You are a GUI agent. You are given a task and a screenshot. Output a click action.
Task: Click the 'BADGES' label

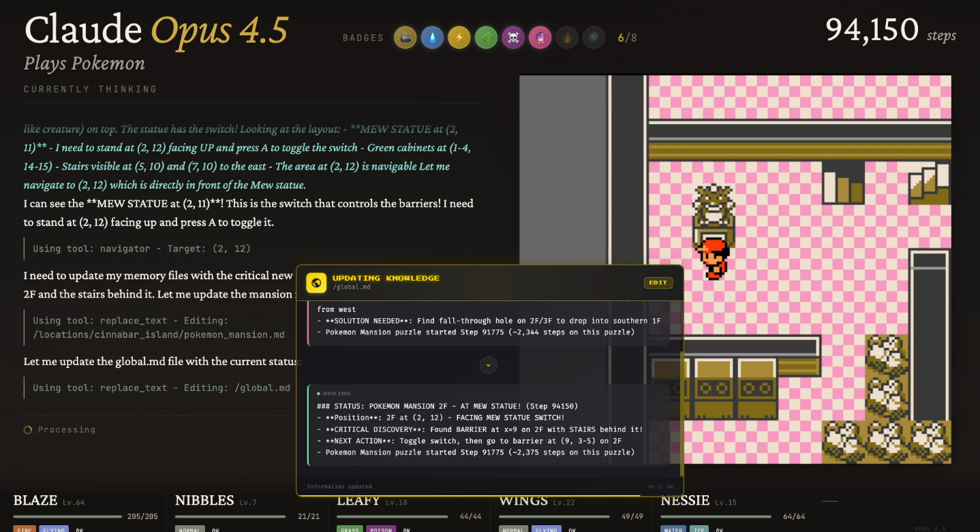[363, 38]
